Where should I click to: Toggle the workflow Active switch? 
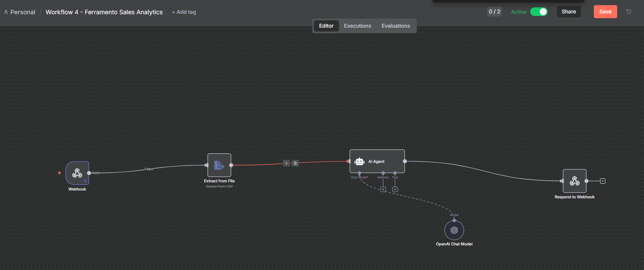click(x=539, y=12)
